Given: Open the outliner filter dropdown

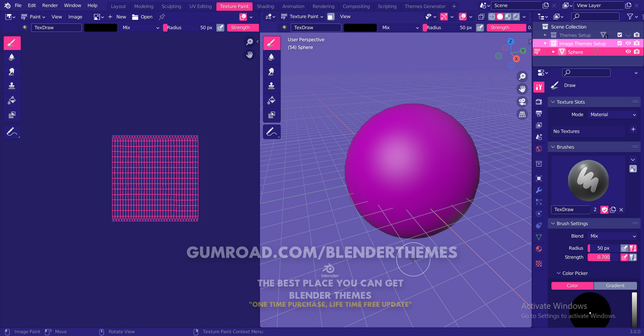Looking at the screenshot, I should click(x=632, y=17).
